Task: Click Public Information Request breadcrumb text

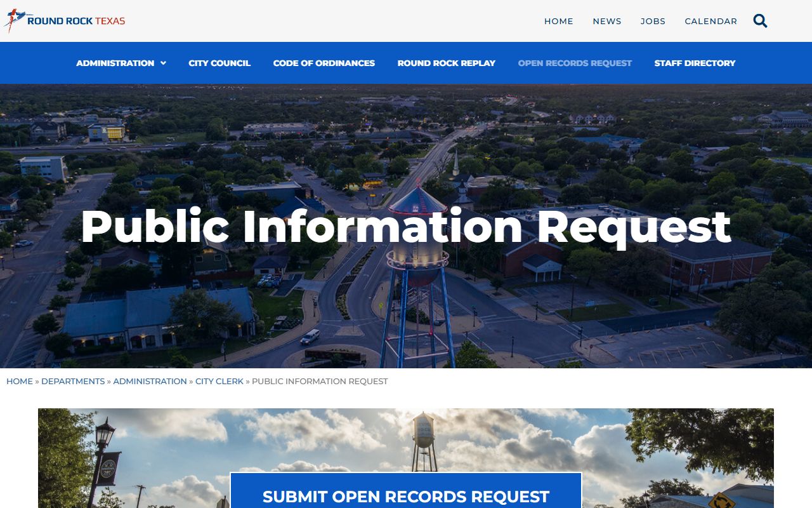Action: coord(320,381)
